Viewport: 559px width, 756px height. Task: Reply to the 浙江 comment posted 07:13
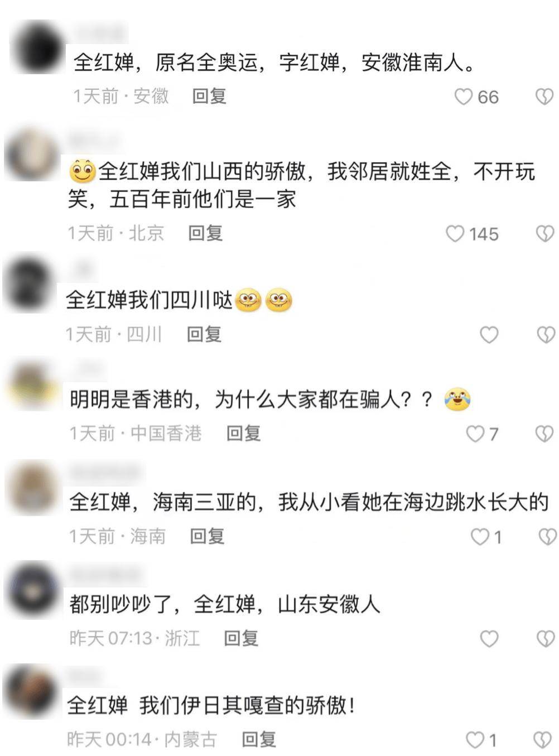[241, 638]
